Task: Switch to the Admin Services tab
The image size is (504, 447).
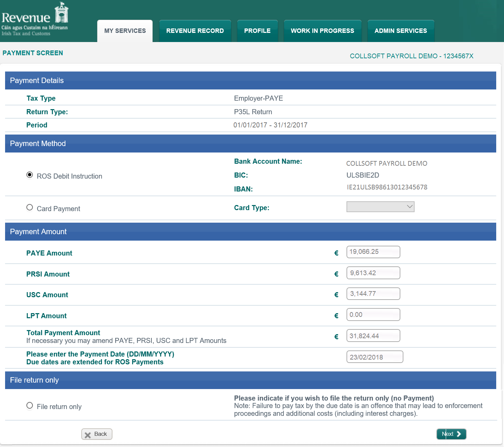Action: click(x=400, y=31)
